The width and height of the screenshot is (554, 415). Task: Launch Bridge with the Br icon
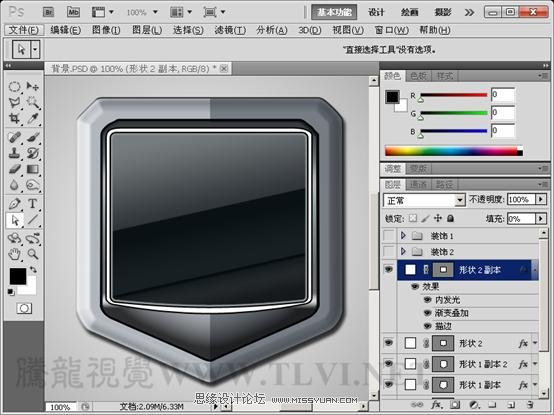pyautogui.click(x=48, y=12)
